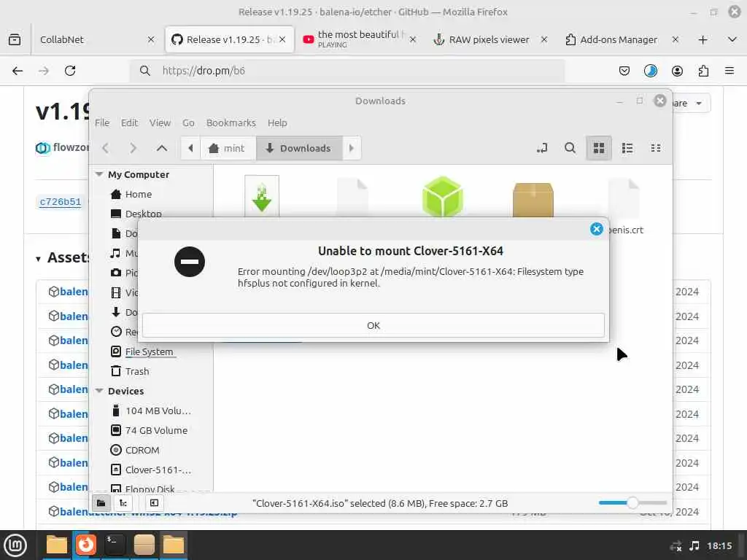Go back in Firefox
Viewport: 747px width, 560px height.
coord(18,71)
